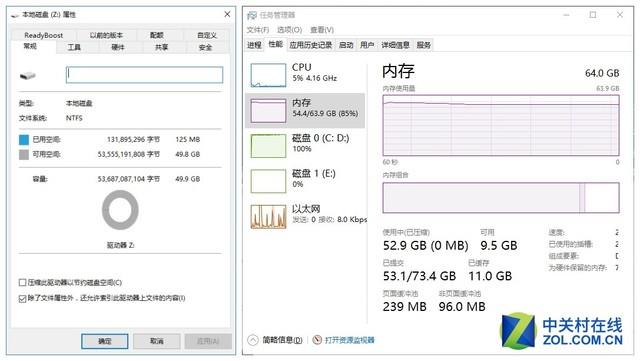Switch to the 自定义 tab
Image resolution: width=640 pixels, height=361 pixels.
coord(207,36)
